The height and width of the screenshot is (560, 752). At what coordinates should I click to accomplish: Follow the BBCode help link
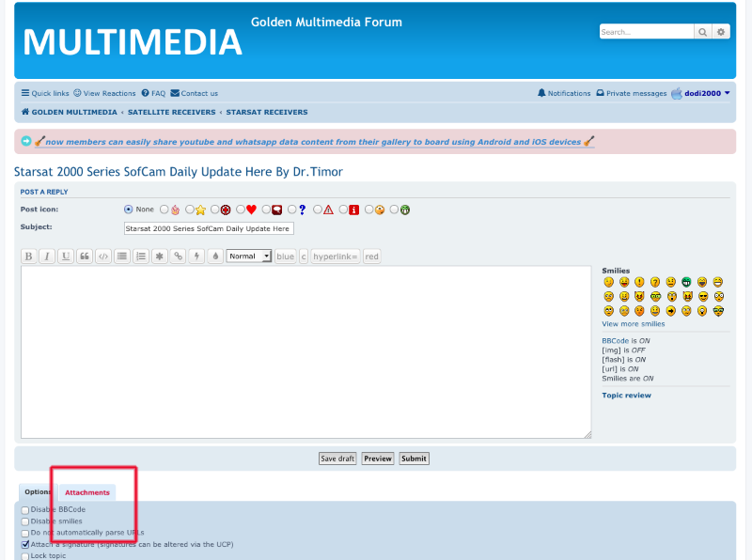click(x=616, y=341)
